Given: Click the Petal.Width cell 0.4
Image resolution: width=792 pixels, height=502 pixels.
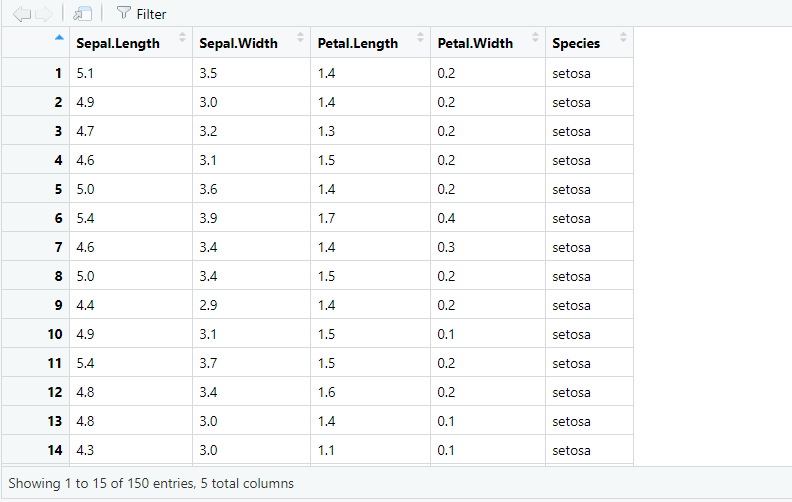Looking at the screenshot, I should pos(445,218).
